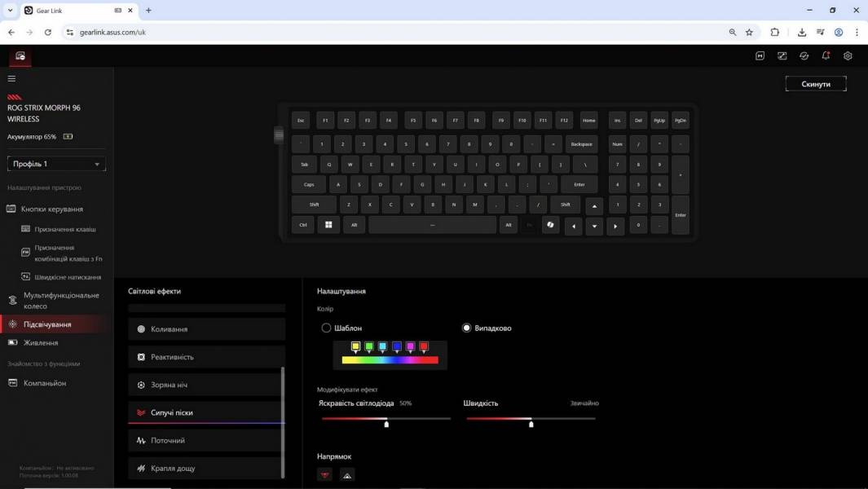
Task: Click the Скинути reset button
Action: pyautogui.click(x=815, y=84)
